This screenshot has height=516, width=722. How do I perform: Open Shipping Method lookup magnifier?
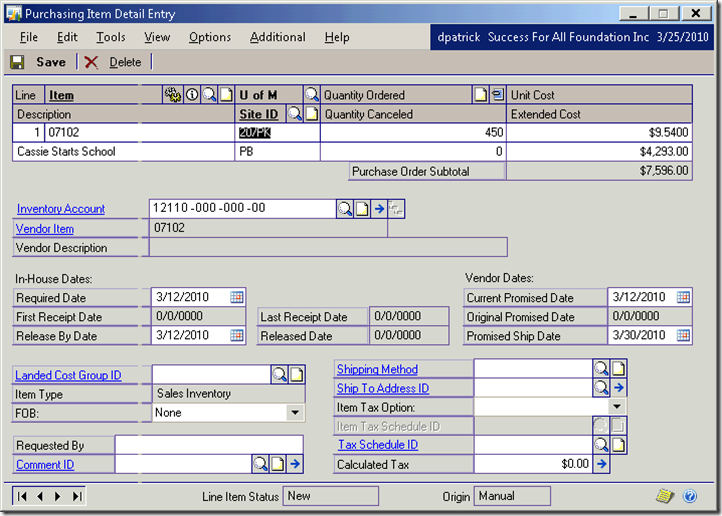pyautogui.click(x=601, y=369)
